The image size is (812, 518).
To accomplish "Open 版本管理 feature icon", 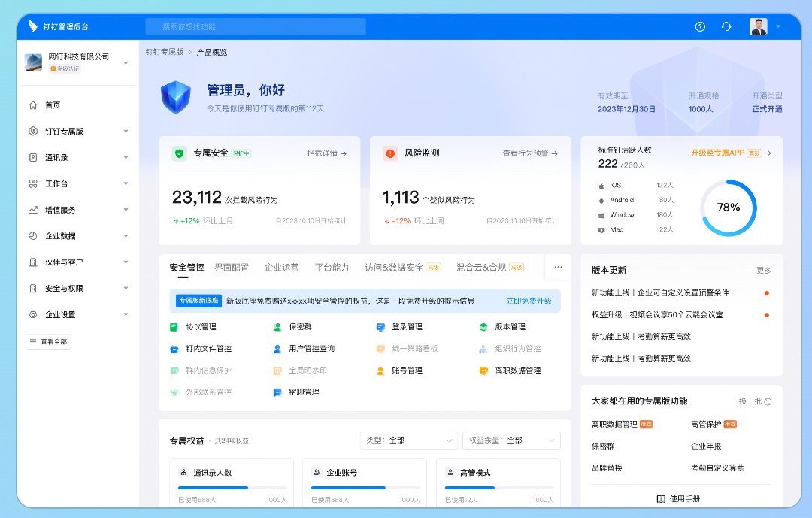I will click(x=483, y=327).
